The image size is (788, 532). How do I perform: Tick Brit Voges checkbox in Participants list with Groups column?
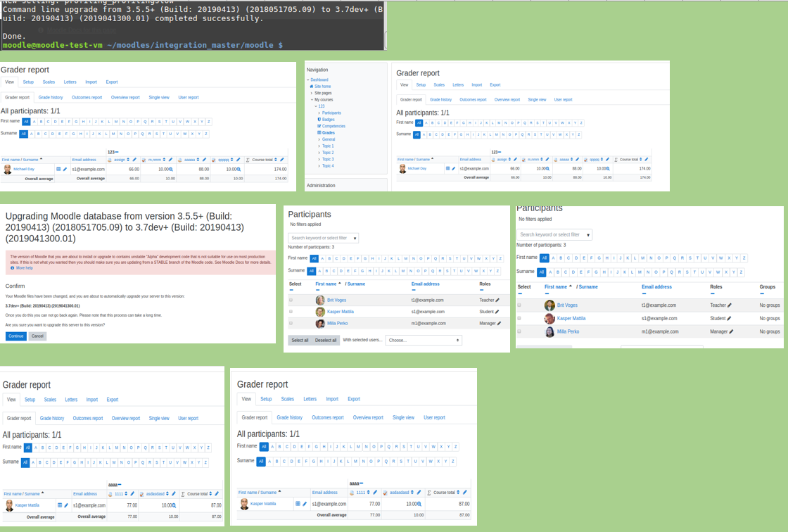pyautogui.click(x=520, y=305)
